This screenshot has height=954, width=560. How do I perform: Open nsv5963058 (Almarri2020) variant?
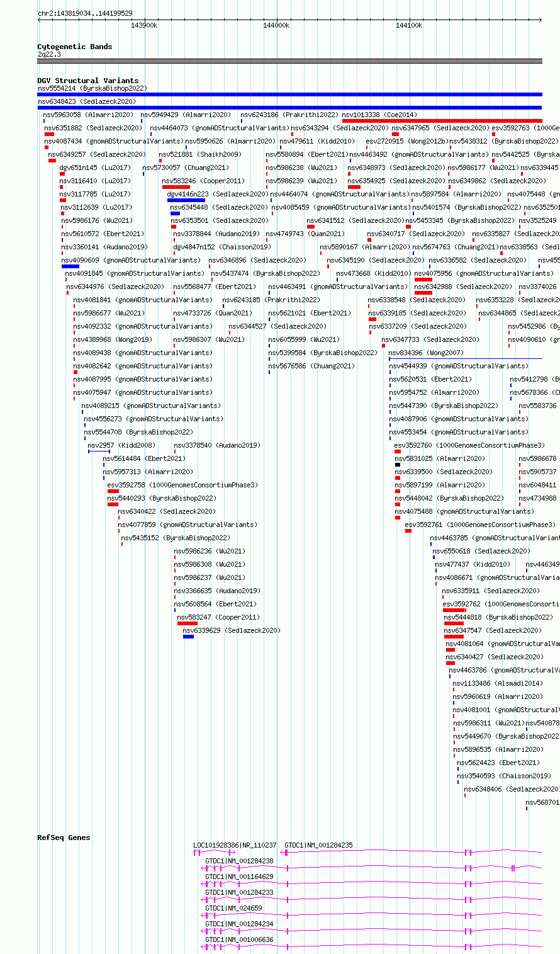point(88,115)
